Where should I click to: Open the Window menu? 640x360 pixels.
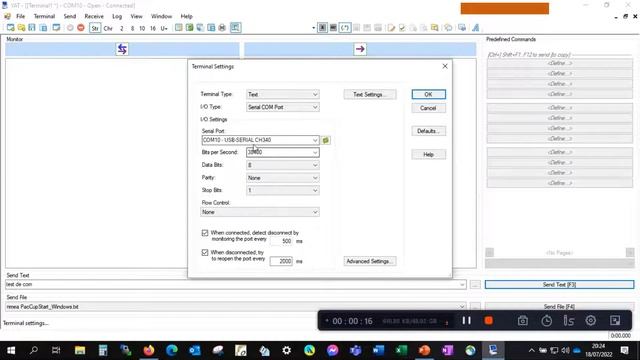pos(161,16)
